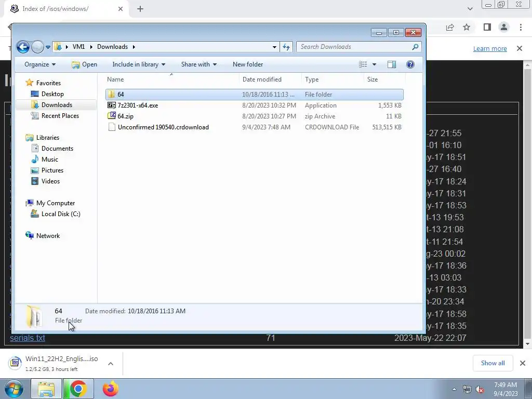Click Firefox icon in taskbar
Viewport: 532px width, 399px height.
point(110,389)
